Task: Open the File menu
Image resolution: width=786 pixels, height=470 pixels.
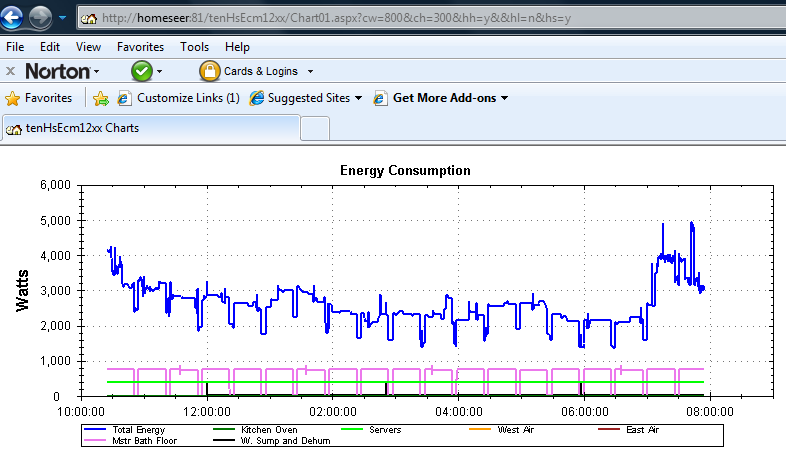Action: (17, 47)
